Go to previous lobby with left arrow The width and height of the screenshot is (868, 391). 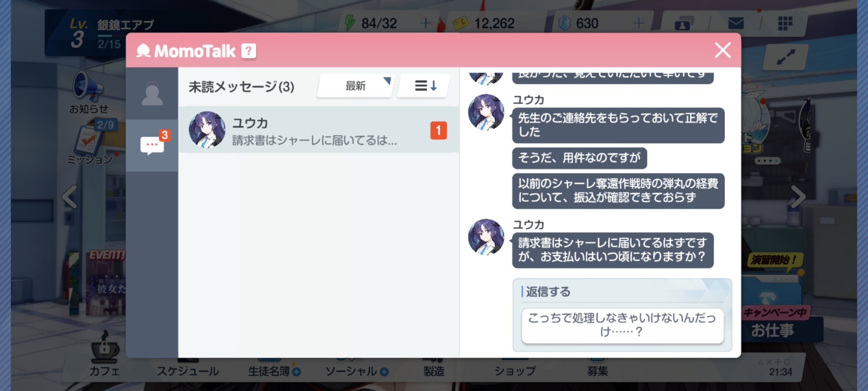69,197
